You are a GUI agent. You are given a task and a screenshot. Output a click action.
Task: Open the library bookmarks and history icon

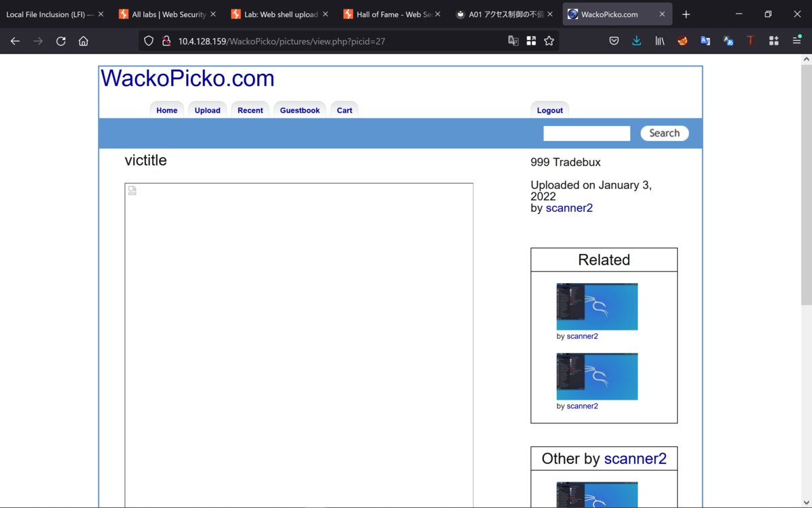tap(660, 41)
